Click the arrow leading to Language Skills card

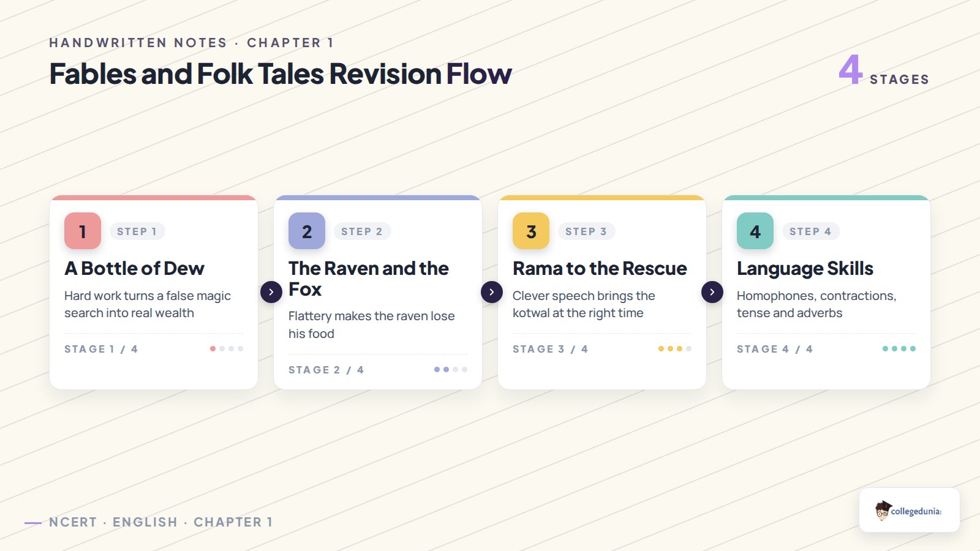(x=712, y=292)
